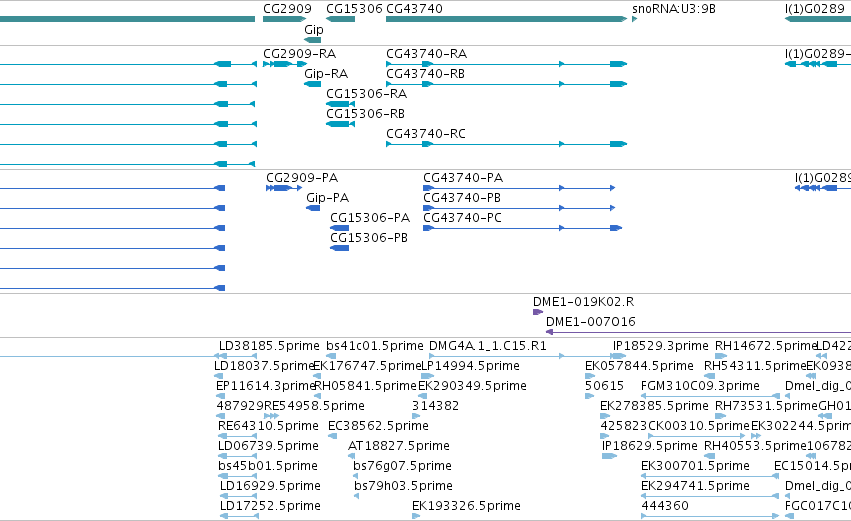
Task: Click EST bs45b01.5prime
Action: point(268,467)
